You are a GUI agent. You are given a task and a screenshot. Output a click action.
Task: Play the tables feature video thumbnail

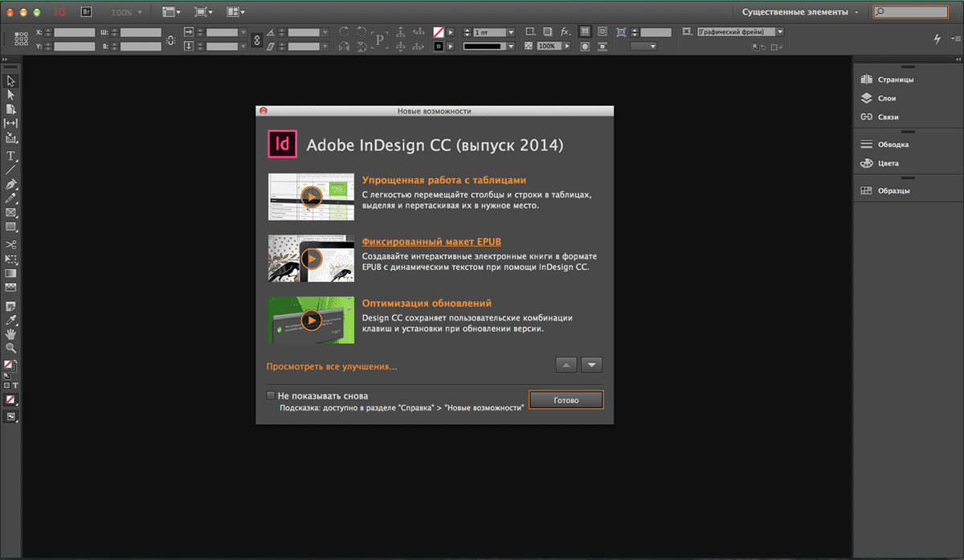(311, 197)
